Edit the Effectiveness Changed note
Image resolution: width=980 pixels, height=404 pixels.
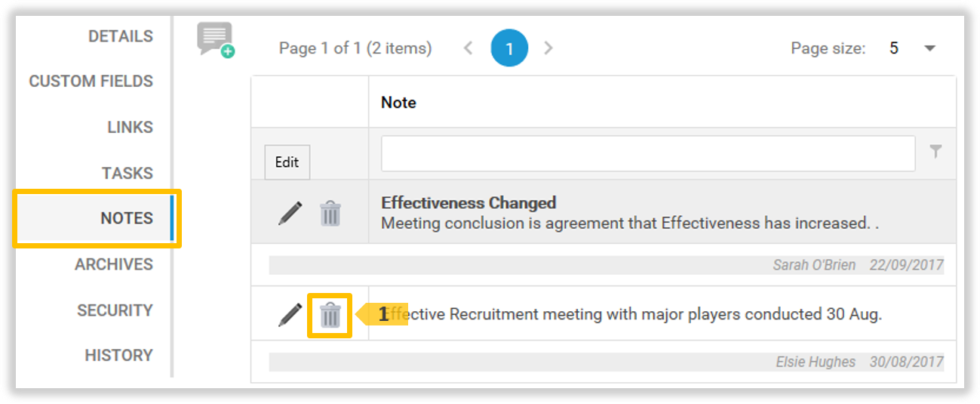tap(290, 213)
